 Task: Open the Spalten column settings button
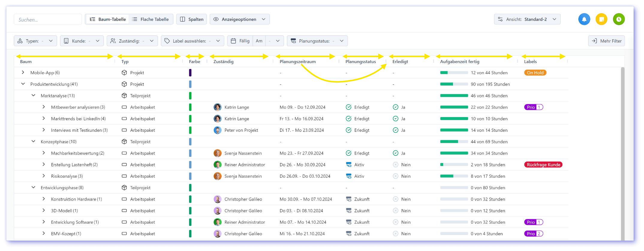coord(192,20)
